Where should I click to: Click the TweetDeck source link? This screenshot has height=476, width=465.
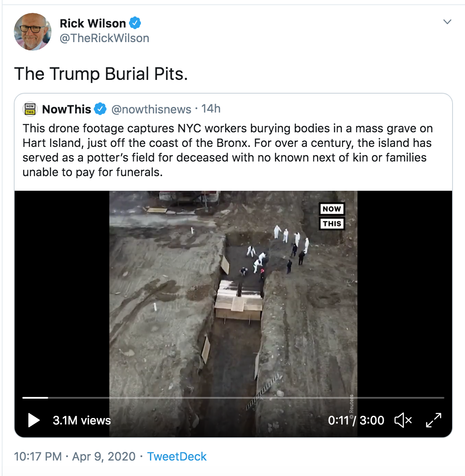point(177,457)
